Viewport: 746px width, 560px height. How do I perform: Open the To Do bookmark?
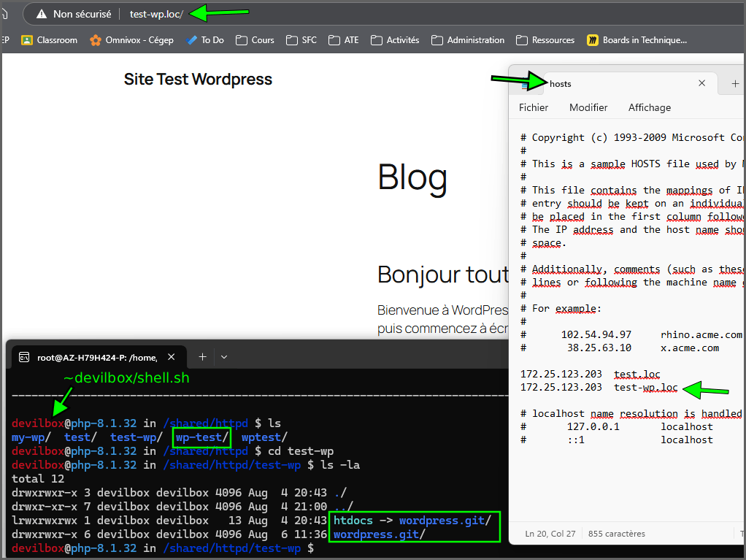(206, 40)
